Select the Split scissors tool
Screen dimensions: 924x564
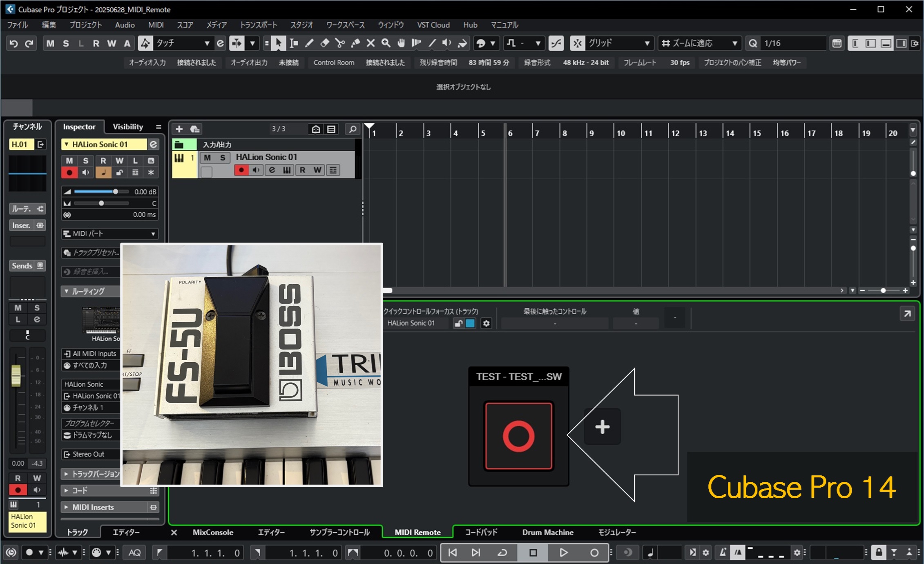click(340, 43)
